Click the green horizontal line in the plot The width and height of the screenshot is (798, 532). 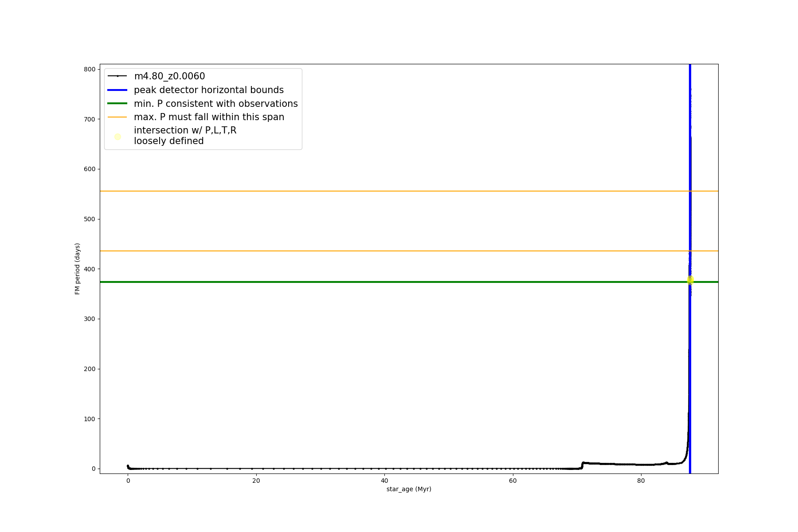pos(355,282)
